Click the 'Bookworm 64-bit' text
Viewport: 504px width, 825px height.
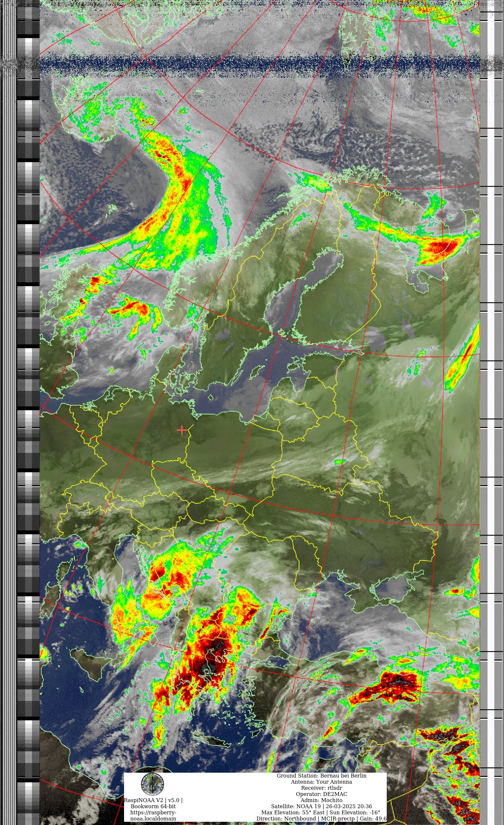[153, 806]
